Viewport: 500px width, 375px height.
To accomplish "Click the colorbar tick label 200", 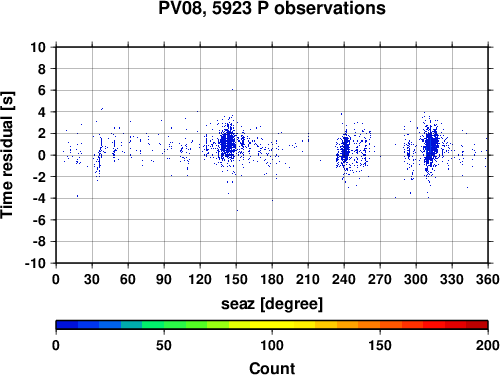I will [x=487, y=346].
